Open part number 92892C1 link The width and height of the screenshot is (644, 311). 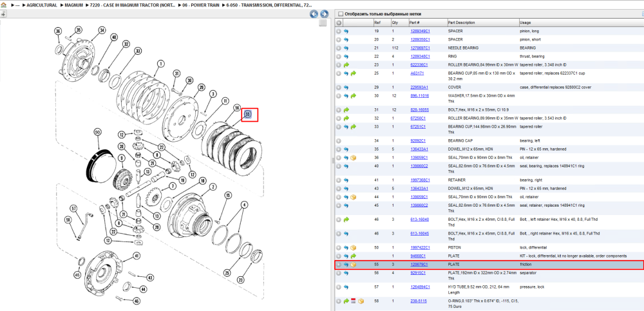pos(418,140)
